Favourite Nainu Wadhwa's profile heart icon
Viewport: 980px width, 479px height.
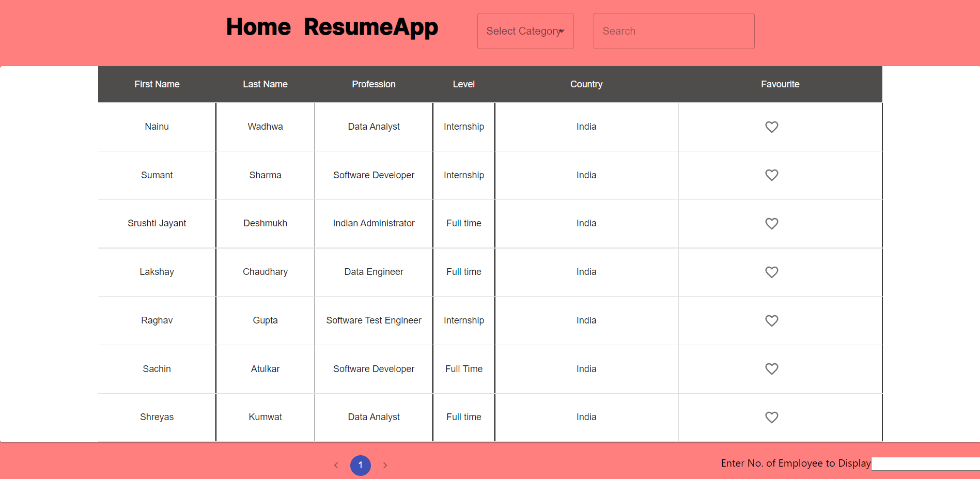[771, 127]
